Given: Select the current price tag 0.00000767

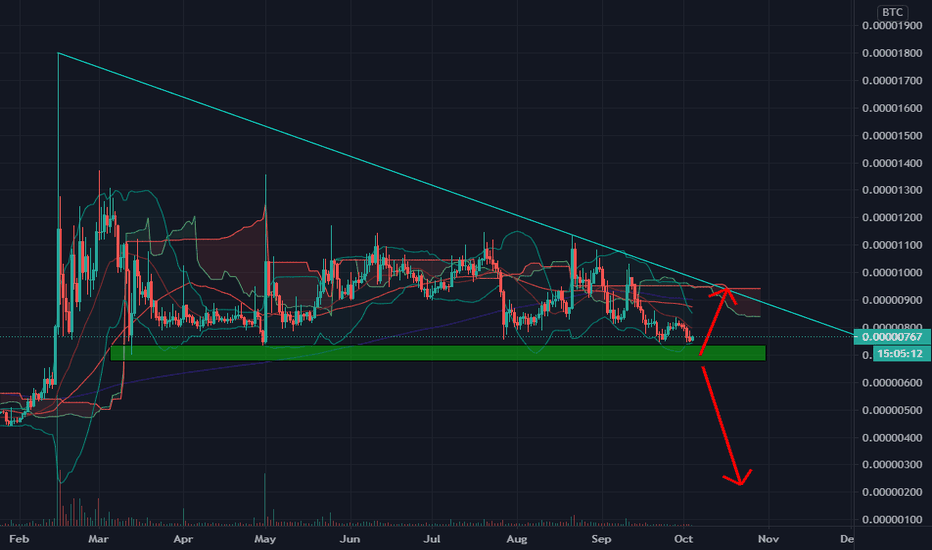Looking at the screenshot, I should pyautogui.click(x=892, y=337).
